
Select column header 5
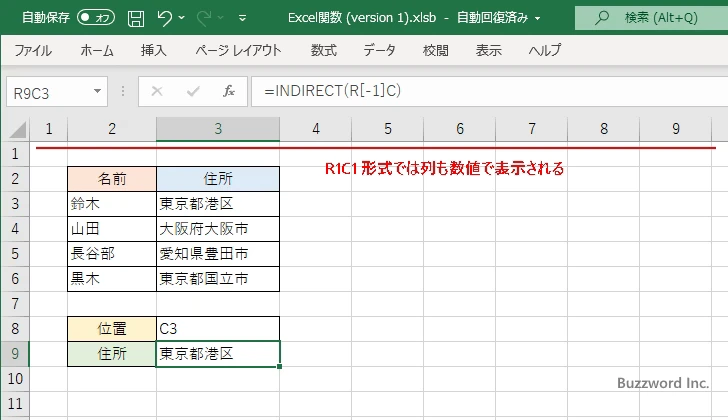click(x=388, y=129)
